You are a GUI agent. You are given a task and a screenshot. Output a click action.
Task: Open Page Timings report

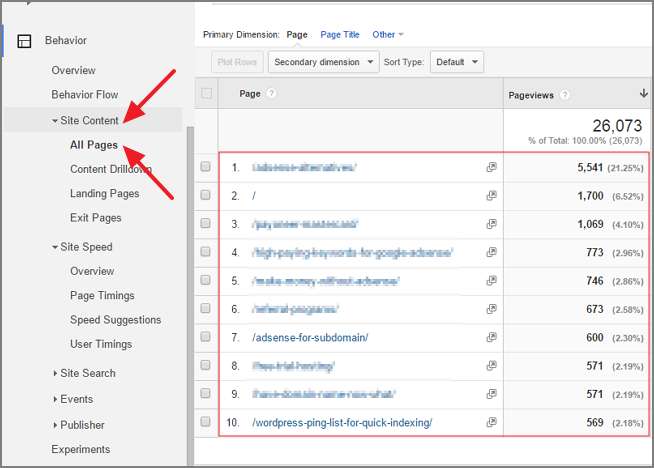click(102, 296)
